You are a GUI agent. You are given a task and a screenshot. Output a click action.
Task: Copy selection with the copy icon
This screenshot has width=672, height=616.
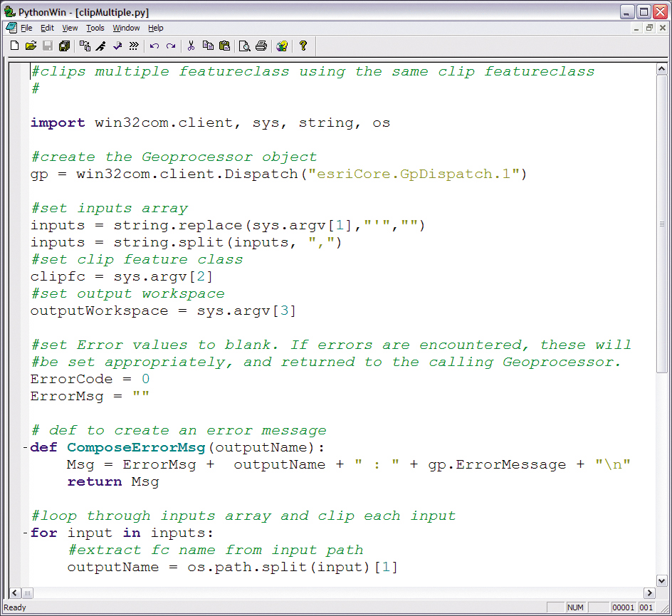[208, 46]
